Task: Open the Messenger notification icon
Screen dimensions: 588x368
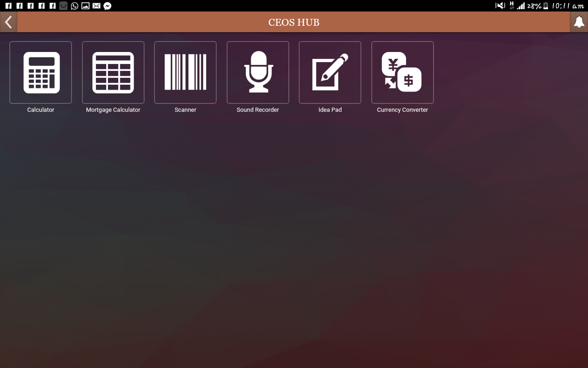Action: 107,6
